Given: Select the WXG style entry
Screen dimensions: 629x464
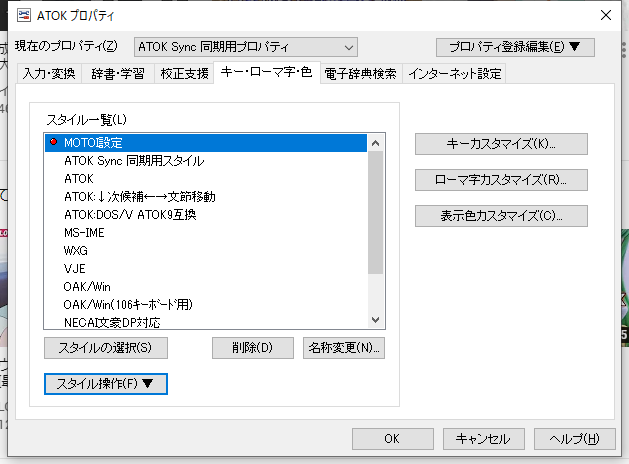Looking at the screenshot, I should coord(206,251).
